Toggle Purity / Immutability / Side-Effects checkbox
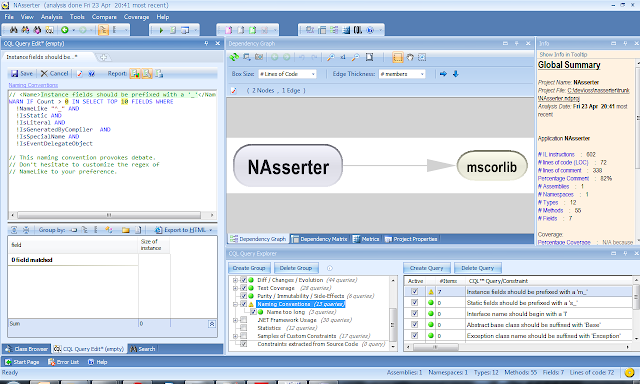The image size is (640, 384). pos(244,296)
